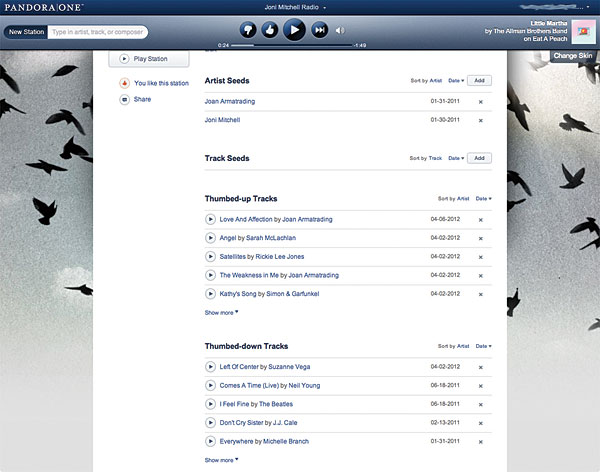Click the thumbs-up button in player

pyautogui.click(x=270, y=30)
